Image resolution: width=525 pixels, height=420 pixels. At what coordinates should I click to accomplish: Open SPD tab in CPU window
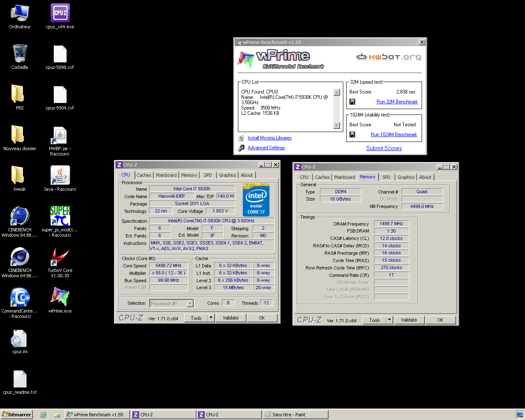pyautogui.click(x=208, y=175)
